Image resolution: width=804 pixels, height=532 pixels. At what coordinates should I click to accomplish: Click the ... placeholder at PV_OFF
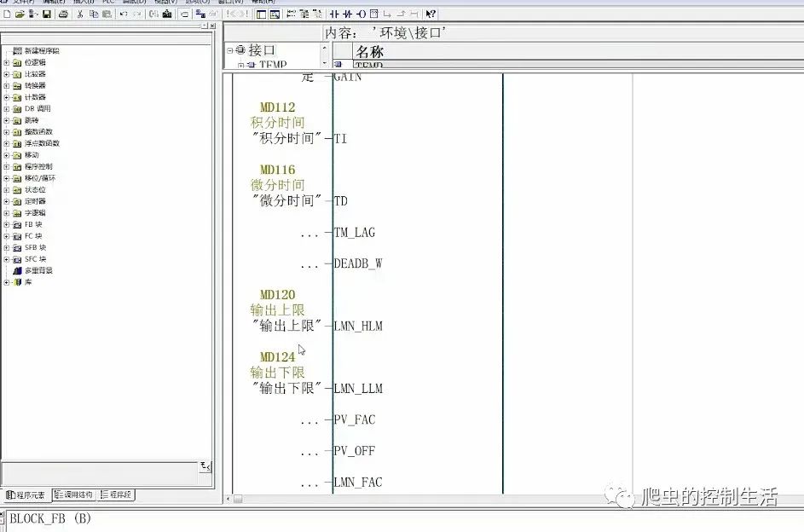click(309, 454)
